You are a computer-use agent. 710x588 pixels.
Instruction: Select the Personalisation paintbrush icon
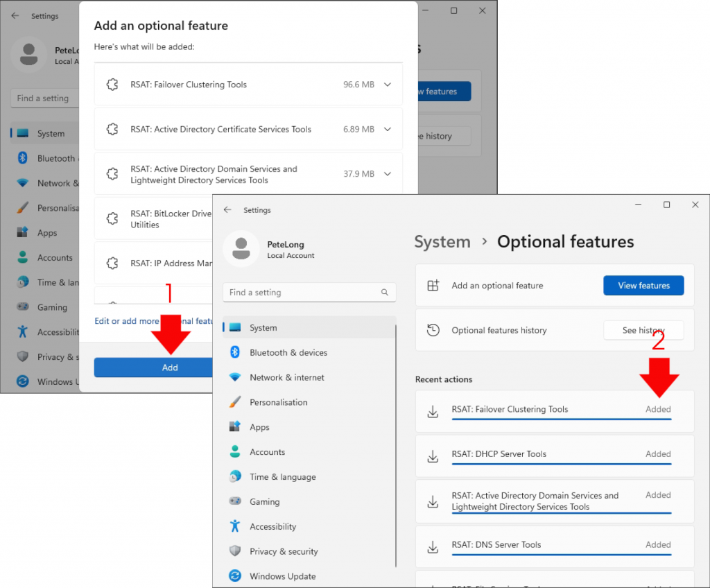[x=235, y=402]
